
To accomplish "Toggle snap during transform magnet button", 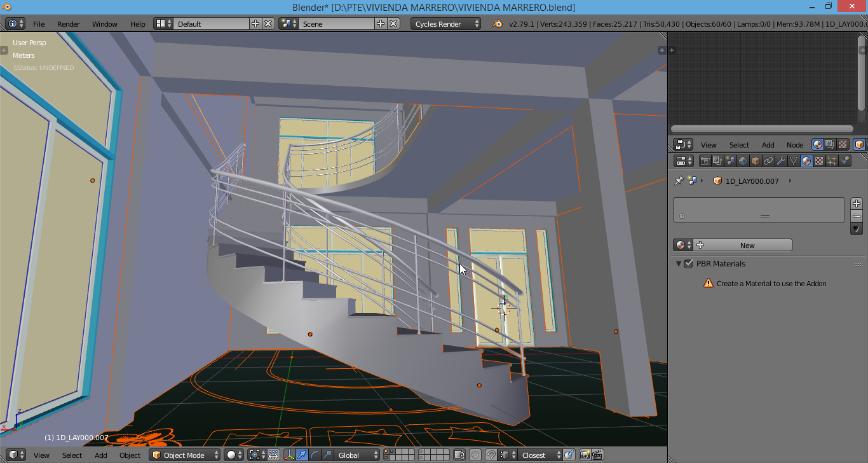I will 491,455.
